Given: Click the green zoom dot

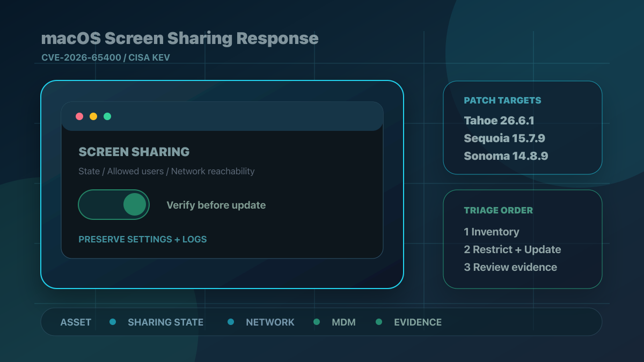Looking at the screenshot, I should (x=107, y=116).
